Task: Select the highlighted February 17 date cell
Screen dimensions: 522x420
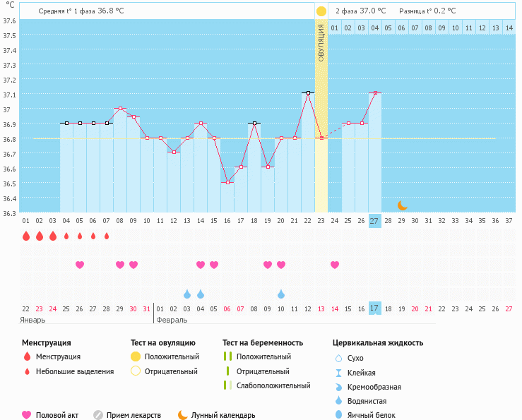Action: (x=375, y=308)
